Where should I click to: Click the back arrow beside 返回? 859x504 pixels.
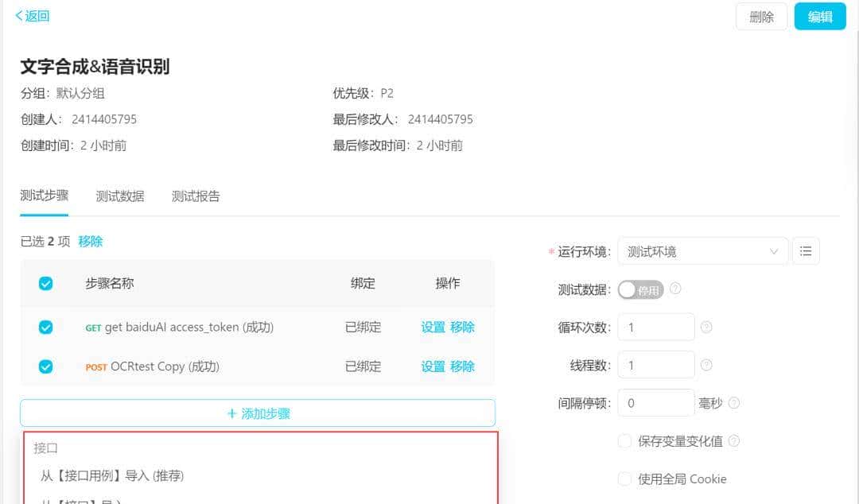(x=20, y=15)
